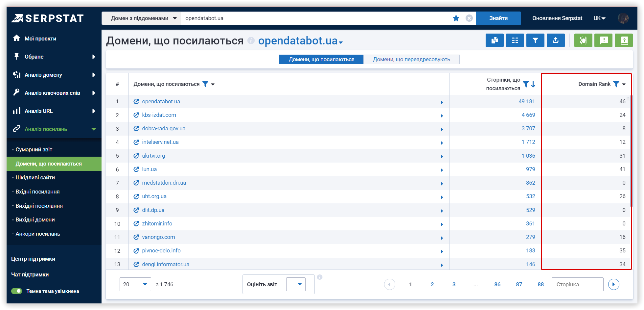The width and height of the screenshot is (644, 310).
Task: Open the Support center link
Action: click(x=33, y=259)
